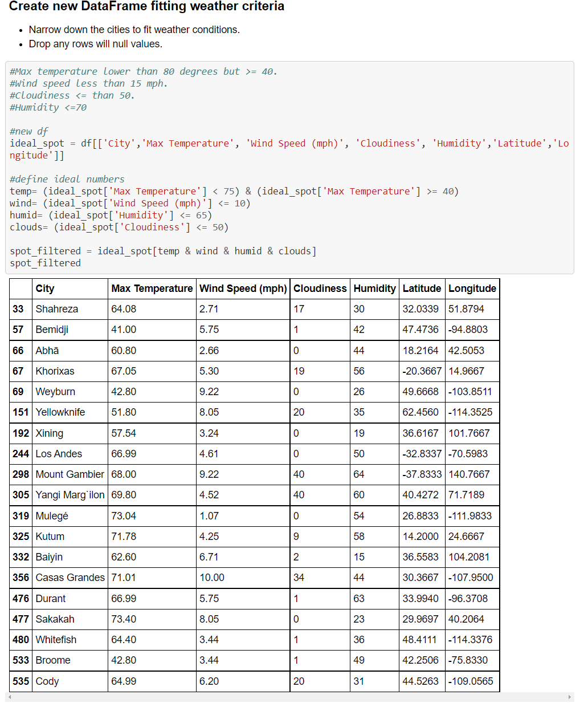Click the 'Wind Speed (mph)' column header
The height and width of the screenshot is (707, 588).
coord(243,289)
